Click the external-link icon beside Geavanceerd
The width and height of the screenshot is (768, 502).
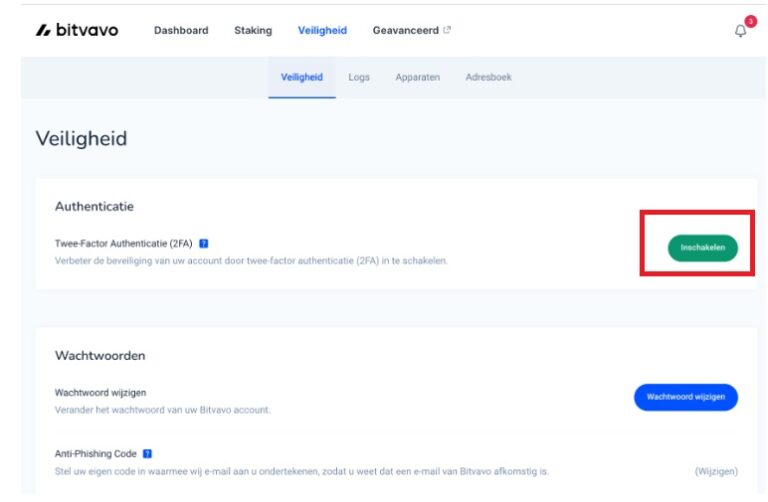[x=447, y=30]
